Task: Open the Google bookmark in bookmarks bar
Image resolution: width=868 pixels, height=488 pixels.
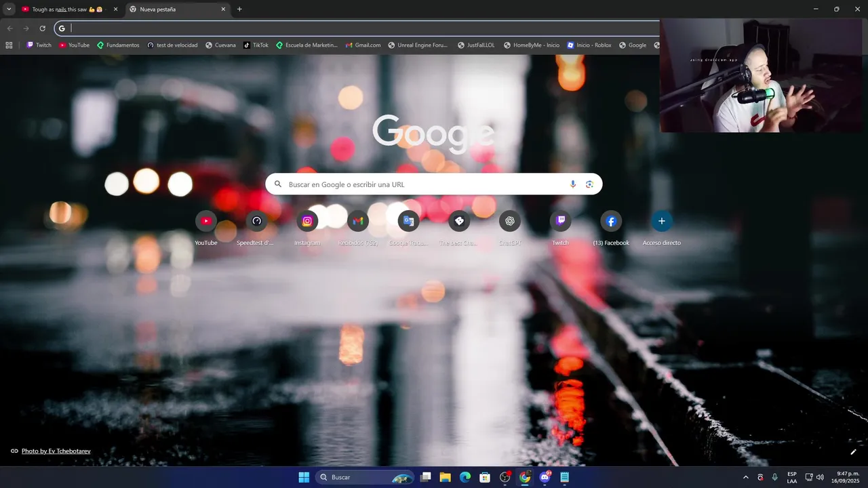Action: [632, 45]
